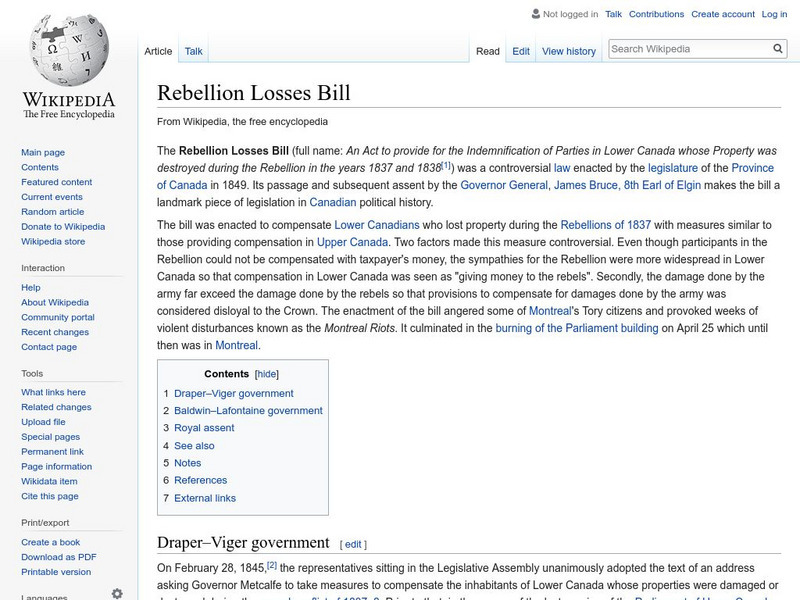The height and width of the screenshot is (600, 800).
Task: Edit the Draper–Viger government section
Action: [355, 542]
